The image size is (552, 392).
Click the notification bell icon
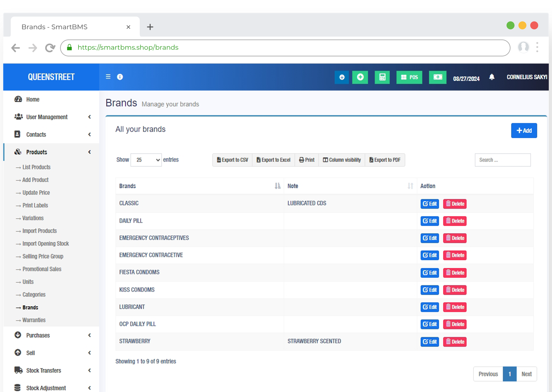click(x=492, y=77)
